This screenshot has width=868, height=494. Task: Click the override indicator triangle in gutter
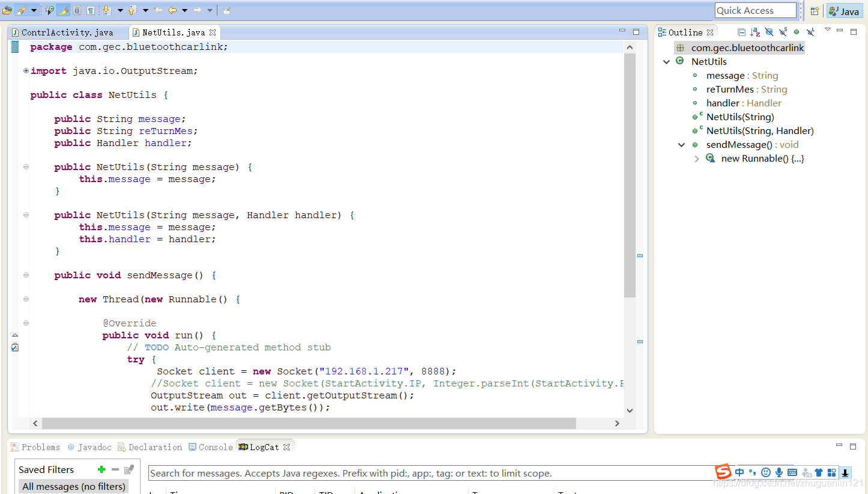click(15, 335)
